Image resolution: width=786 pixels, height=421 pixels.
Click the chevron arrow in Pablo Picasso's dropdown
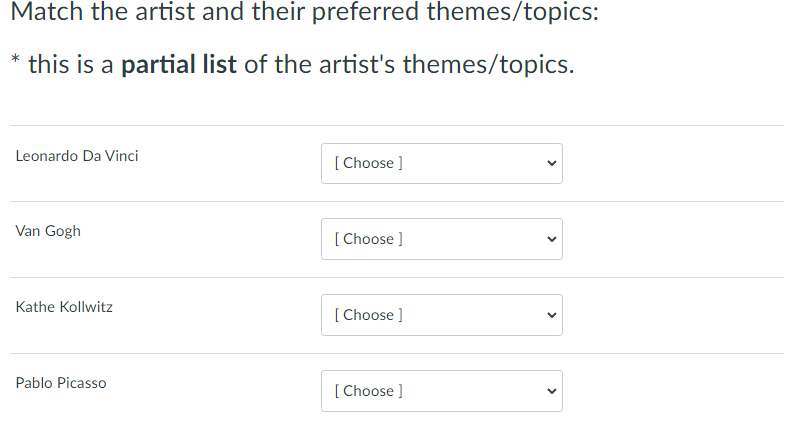pos(548,391)
